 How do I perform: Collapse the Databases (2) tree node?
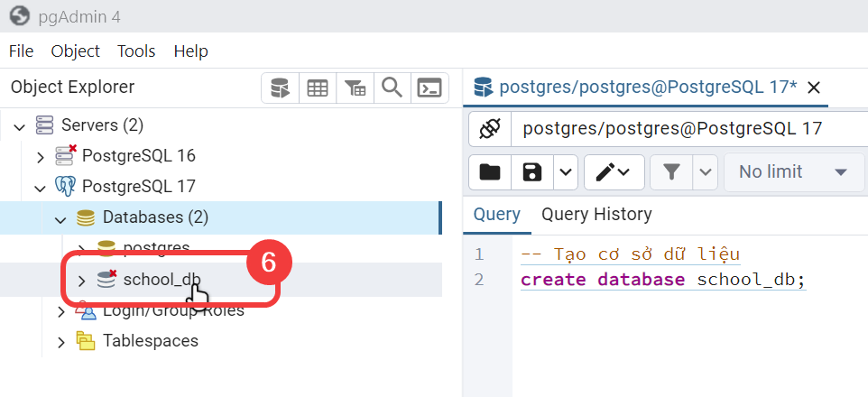click(x=60, y=218)
